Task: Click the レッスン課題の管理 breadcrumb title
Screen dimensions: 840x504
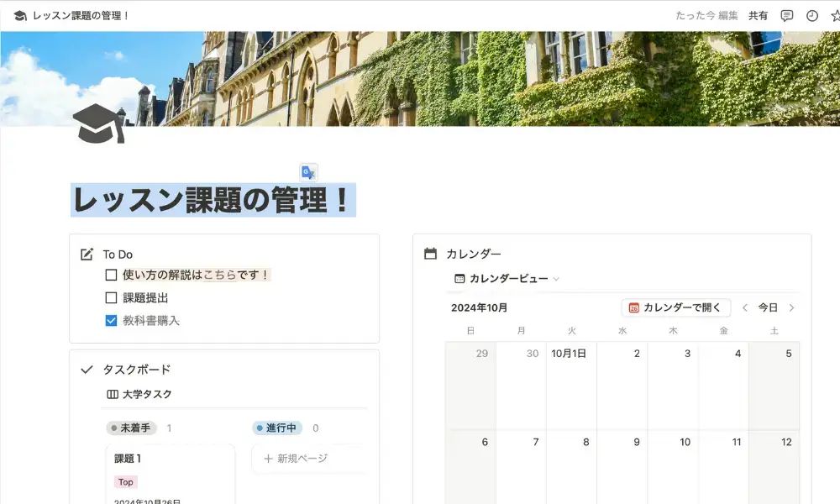Action: tap(81, 15)
